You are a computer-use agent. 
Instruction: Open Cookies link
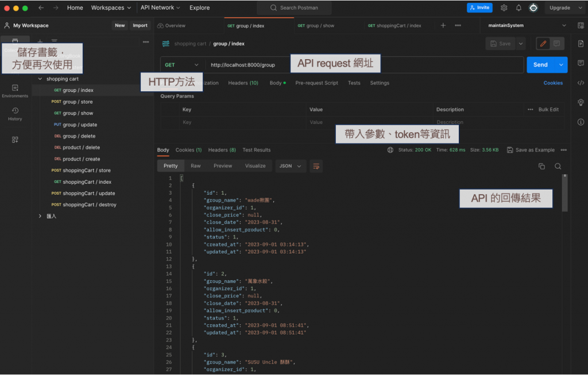click(553, 83)
